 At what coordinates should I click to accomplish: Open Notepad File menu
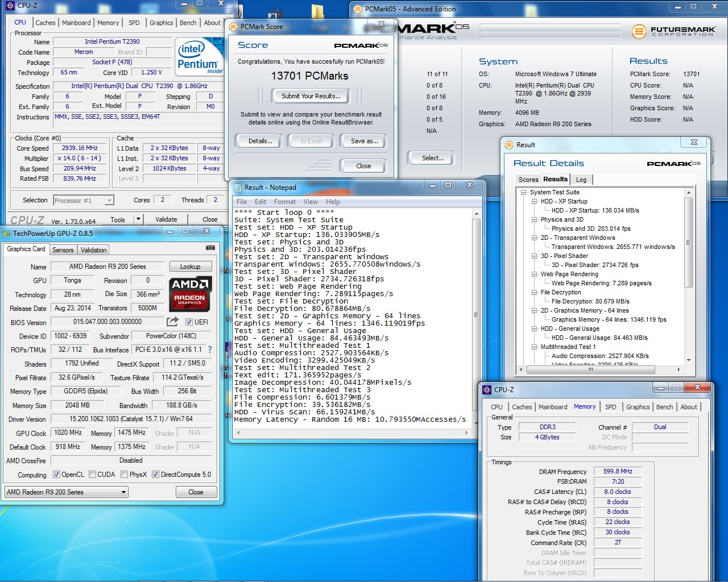pos(242,202)
